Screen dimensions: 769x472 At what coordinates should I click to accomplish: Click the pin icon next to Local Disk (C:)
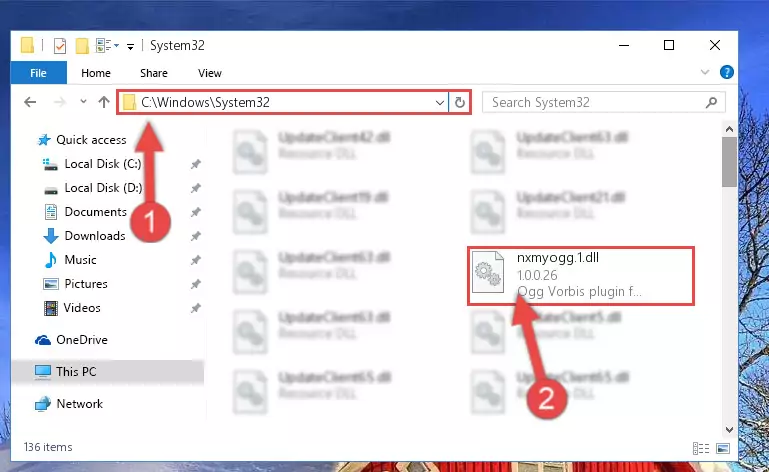tap(196, 164)
